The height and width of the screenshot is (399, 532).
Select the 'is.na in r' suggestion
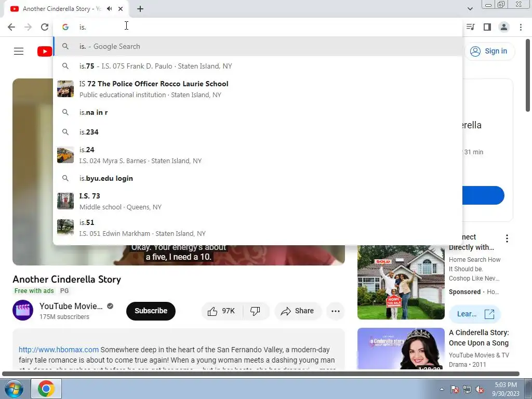tap(258, 112)
